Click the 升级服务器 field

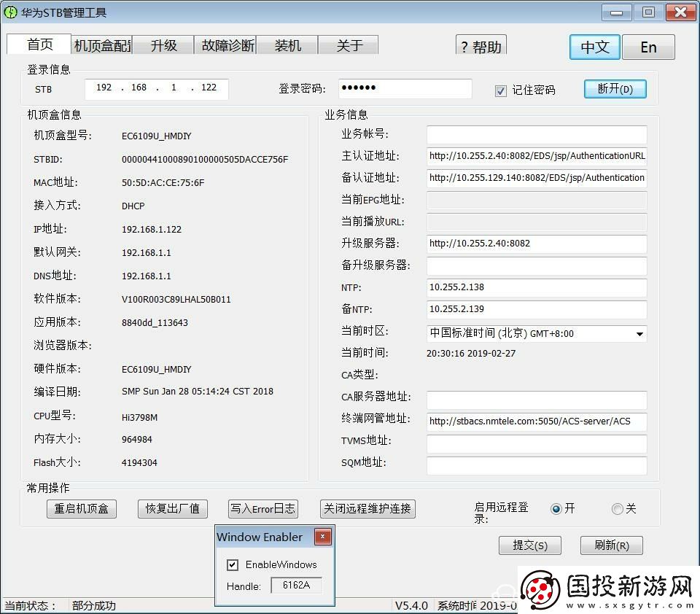pos(537,244)
